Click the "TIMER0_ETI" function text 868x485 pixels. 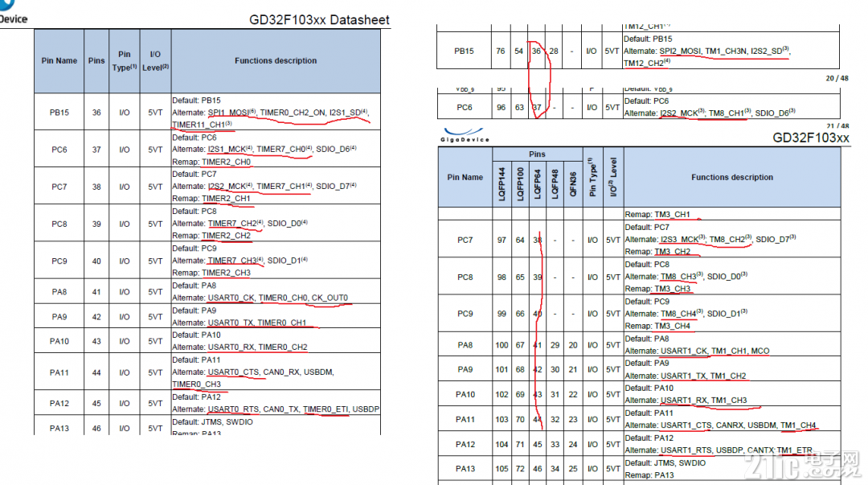coord(325,409)
